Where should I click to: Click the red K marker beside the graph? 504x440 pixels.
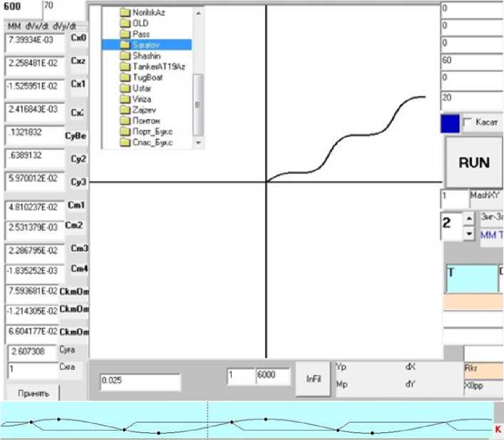point(498,429)
